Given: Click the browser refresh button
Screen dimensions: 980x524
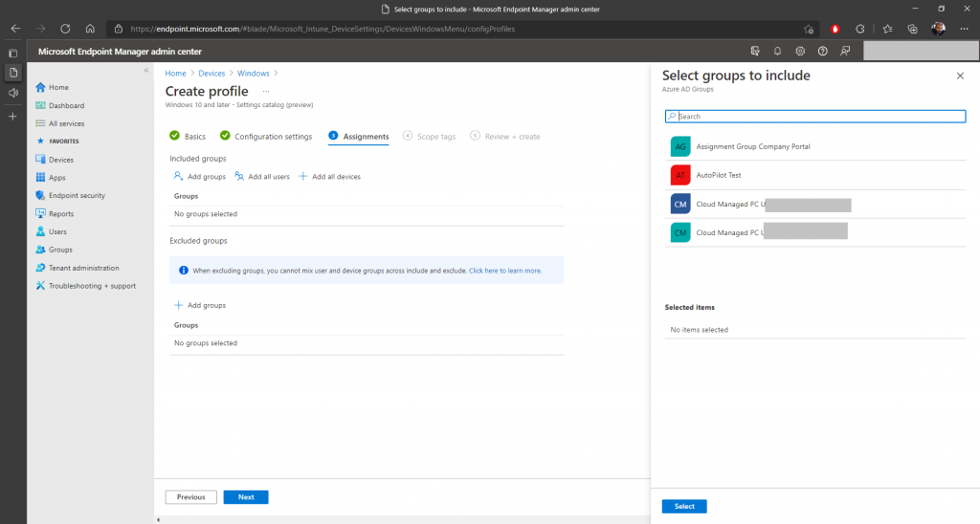Looking at the screenshot, I should coord(65,29).
